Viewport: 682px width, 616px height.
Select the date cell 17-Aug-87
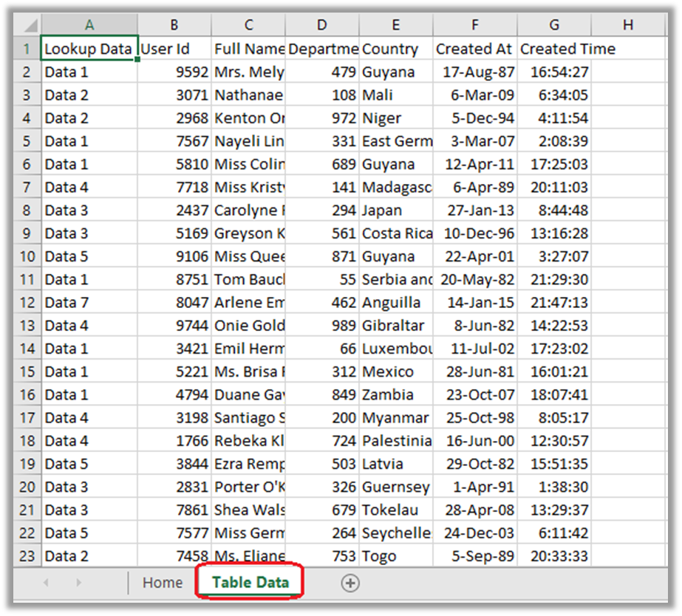tap(475, 72)
